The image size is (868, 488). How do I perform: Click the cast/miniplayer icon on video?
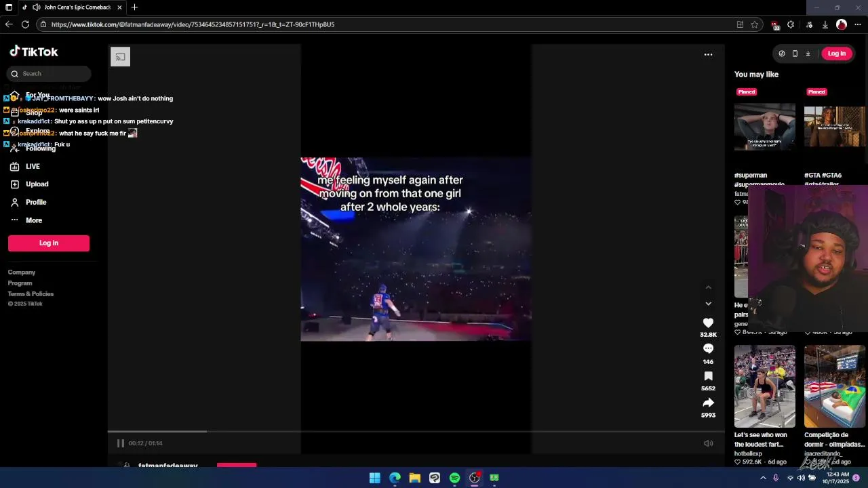[120, 57]
